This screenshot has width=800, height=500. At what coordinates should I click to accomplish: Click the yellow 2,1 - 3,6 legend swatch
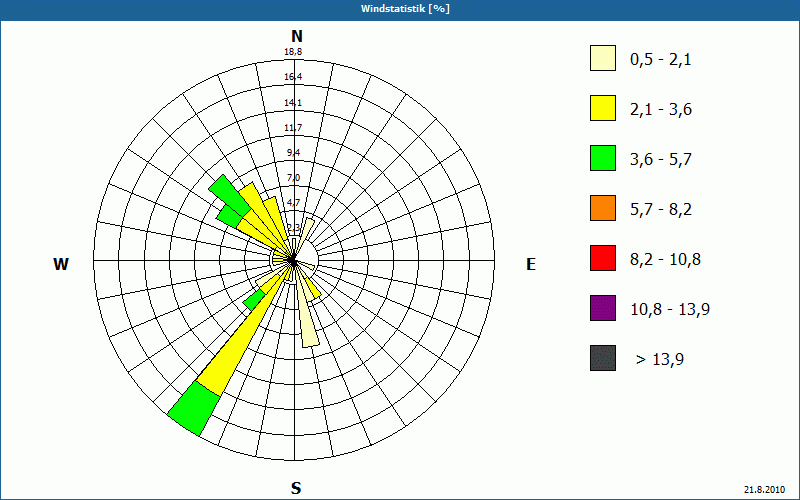click(603, 108)
